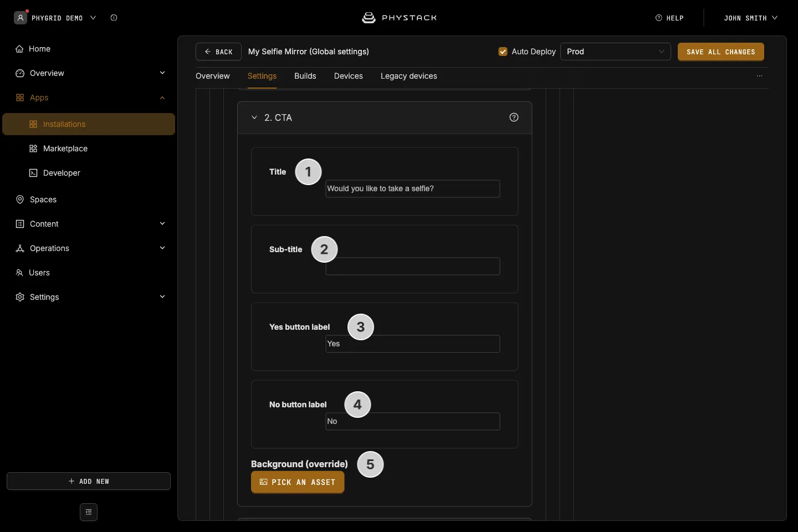798x532 pixels.
Task: Open the three-dot more options menu
Action: (760, 76)
